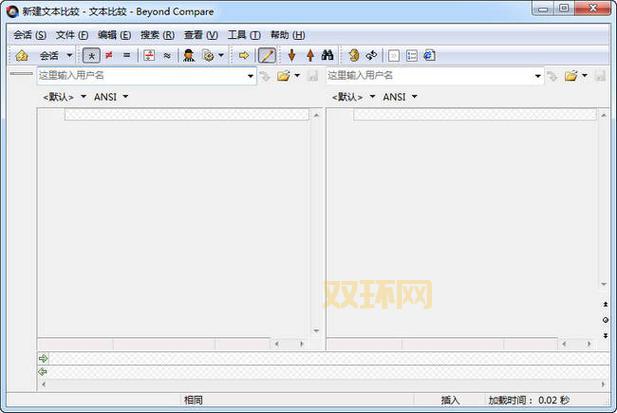Click previous difference section marker icon

coord(605,304)
